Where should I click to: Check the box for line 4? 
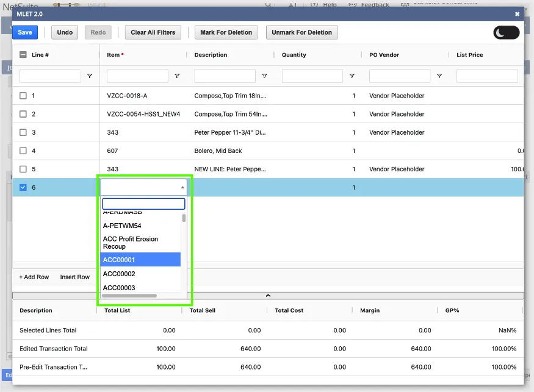click(23, 151)
